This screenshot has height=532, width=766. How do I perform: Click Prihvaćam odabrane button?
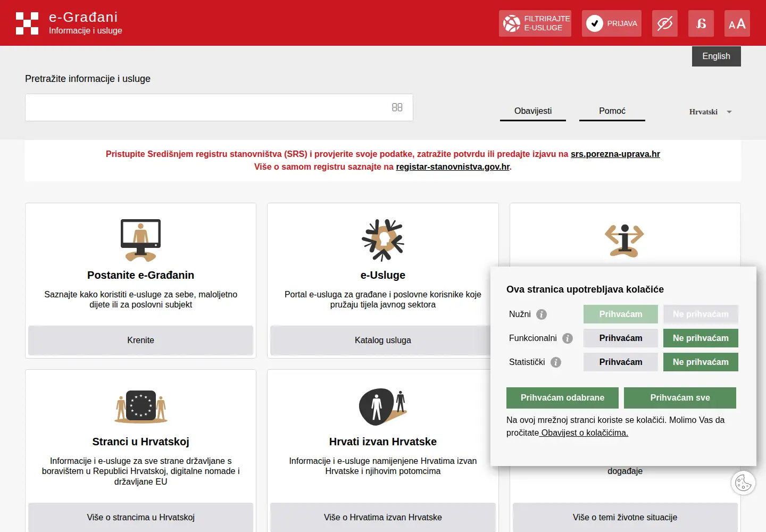coord(562,398)
